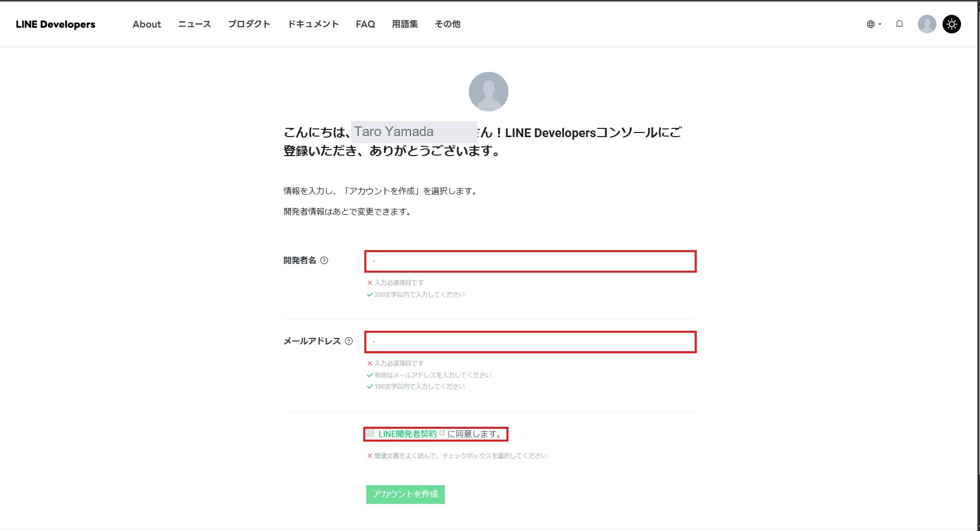The width and height of the screenshot is (980, 531).
Task: Open the LINE開発者契約 link
Action: pyautogui.click(x=407, y=434)
